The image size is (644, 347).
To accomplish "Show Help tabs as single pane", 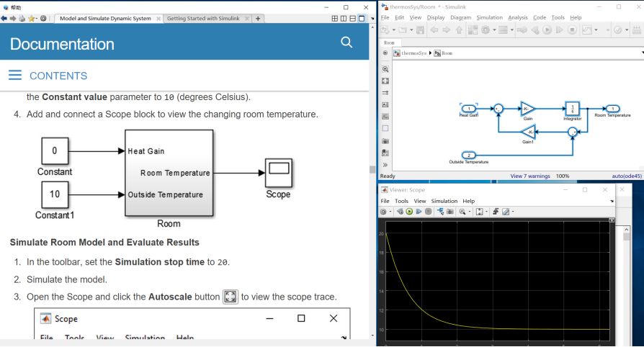I will [362, 19].
